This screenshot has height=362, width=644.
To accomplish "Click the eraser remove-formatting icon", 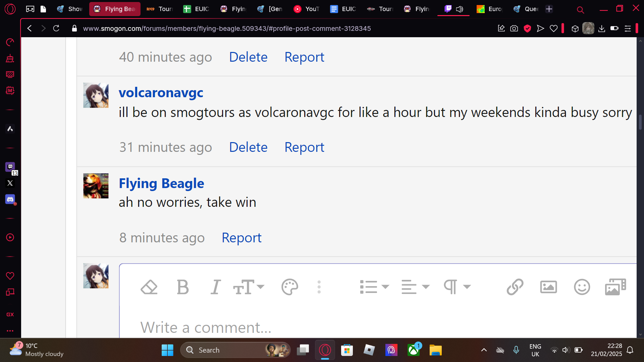I will 149,287.
